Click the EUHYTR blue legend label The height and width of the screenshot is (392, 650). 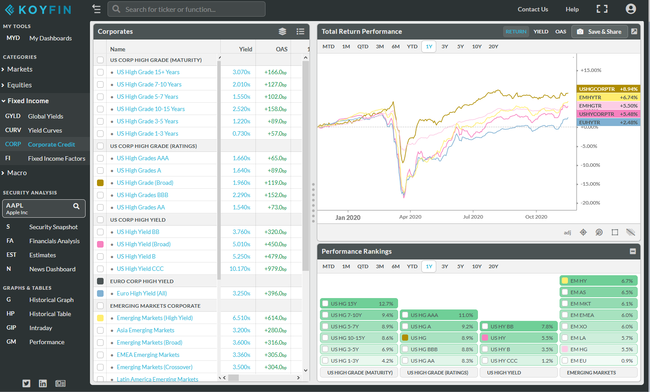click(608, 122)
